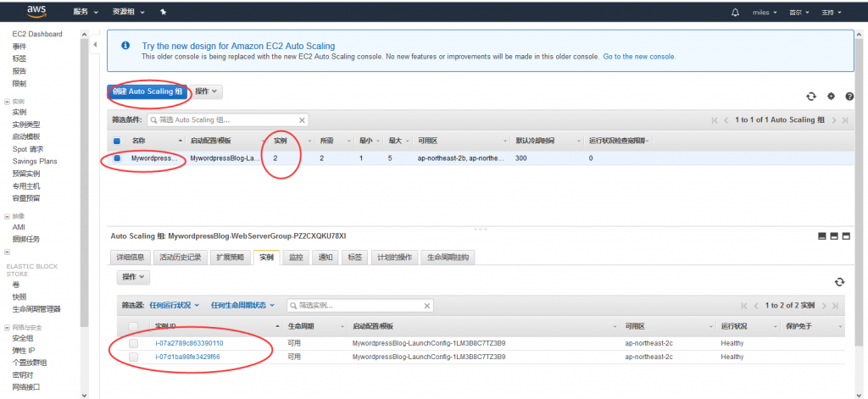The height and width of the screenshot is (399, 868).
Task: Open table settings gear icon
Action: point(831,96)
